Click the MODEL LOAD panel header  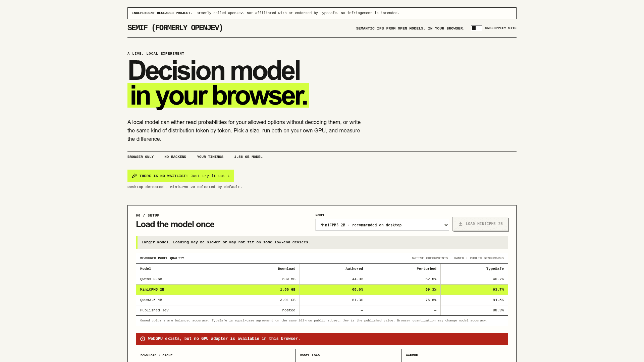click(310, 355)
